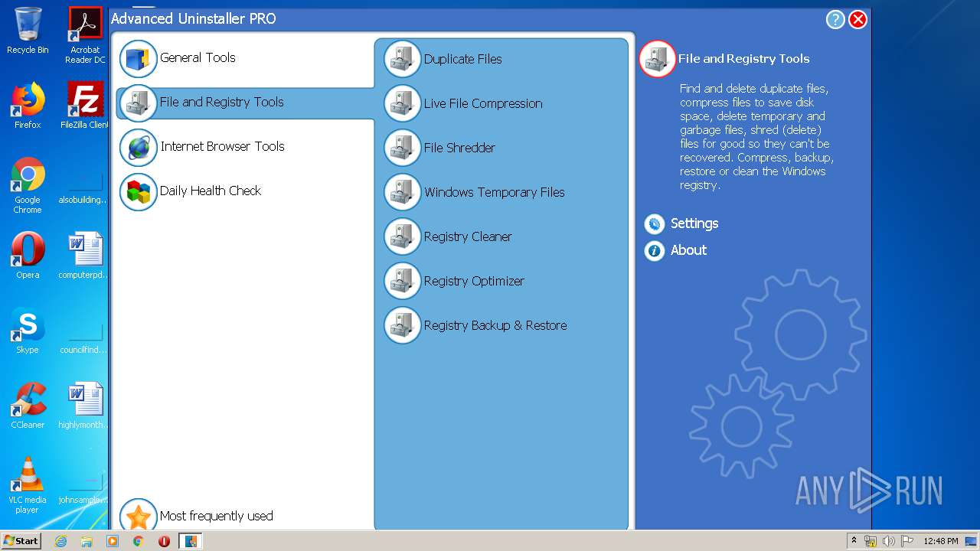This screenshot has width=980, height=551.
Task: Click the Most frequently used star icon
Action: 138,516
